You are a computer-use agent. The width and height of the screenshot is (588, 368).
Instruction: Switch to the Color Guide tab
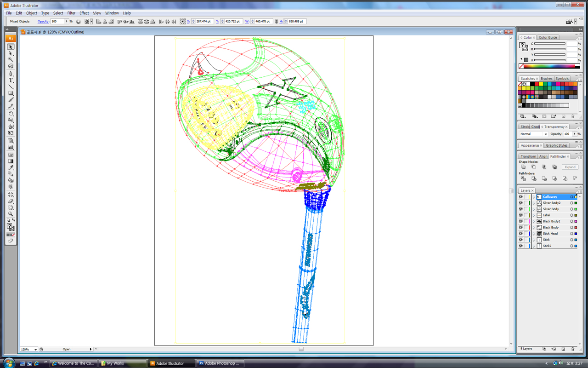click(x=548, y=37)
